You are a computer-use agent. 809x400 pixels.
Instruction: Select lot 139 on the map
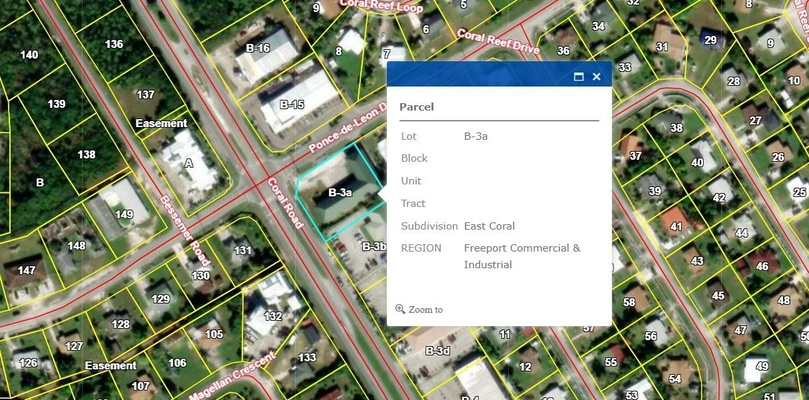pos(57,104)
